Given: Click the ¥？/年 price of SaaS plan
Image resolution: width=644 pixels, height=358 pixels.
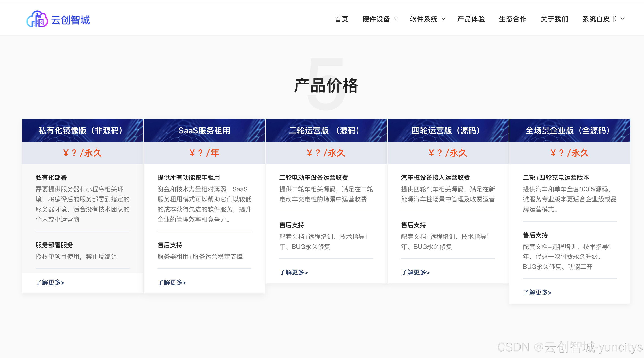Looking at the screenshot, I should pyautogui.click(x=204, y=153).
